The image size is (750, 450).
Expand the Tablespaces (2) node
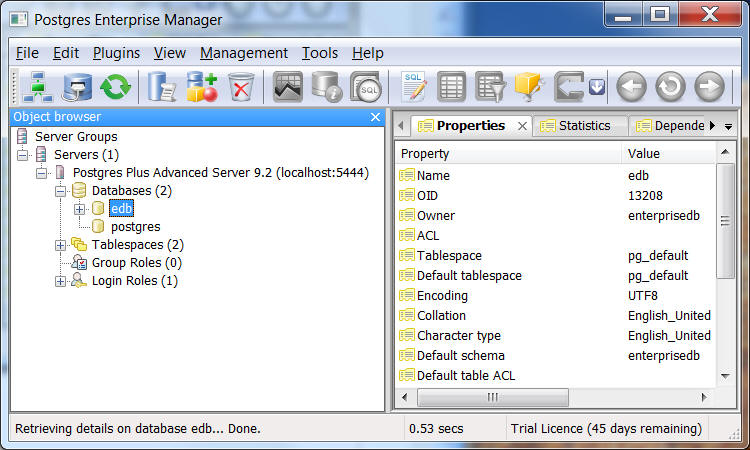(60, 245)
